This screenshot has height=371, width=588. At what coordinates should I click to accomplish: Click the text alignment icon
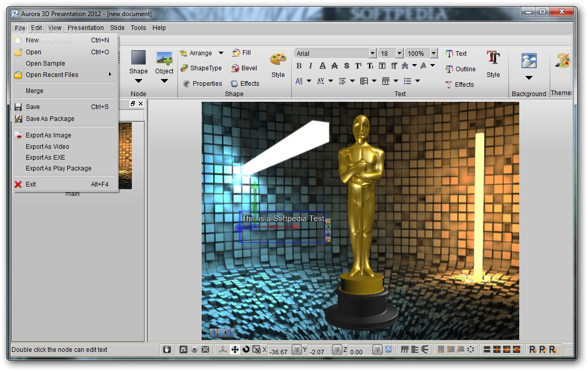(299, 81)
